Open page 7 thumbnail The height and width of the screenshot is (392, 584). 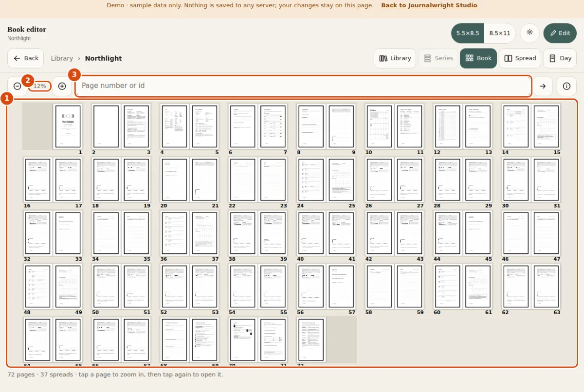273,126
